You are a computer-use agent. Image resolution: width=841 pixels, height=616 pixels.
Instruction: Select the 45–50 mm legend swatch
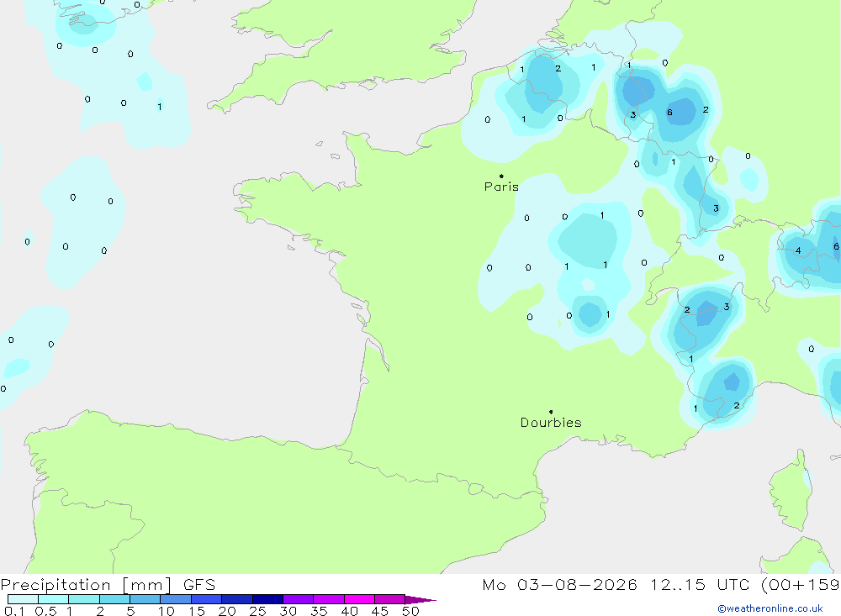pyautogui.click(x=390, y=599)
